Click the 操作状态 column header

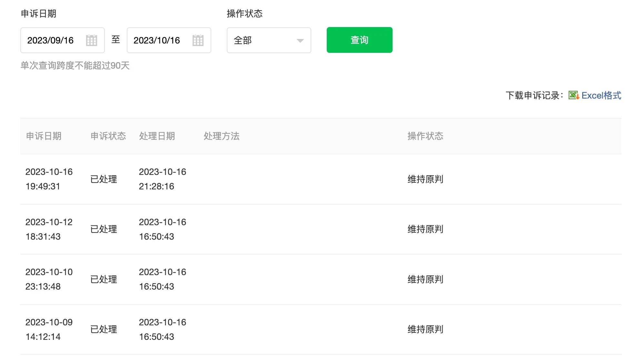[x=425, y=136]
